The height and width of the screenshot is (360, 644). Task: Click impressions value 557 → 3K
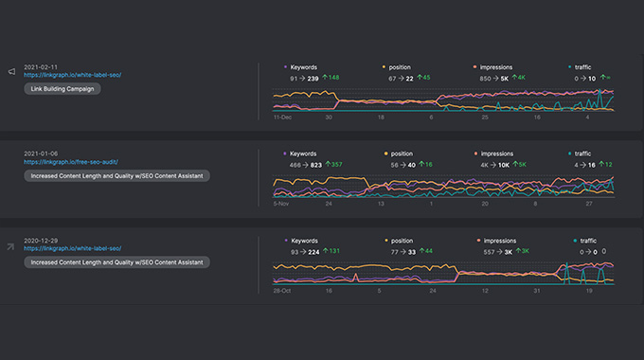pos(498,252)
